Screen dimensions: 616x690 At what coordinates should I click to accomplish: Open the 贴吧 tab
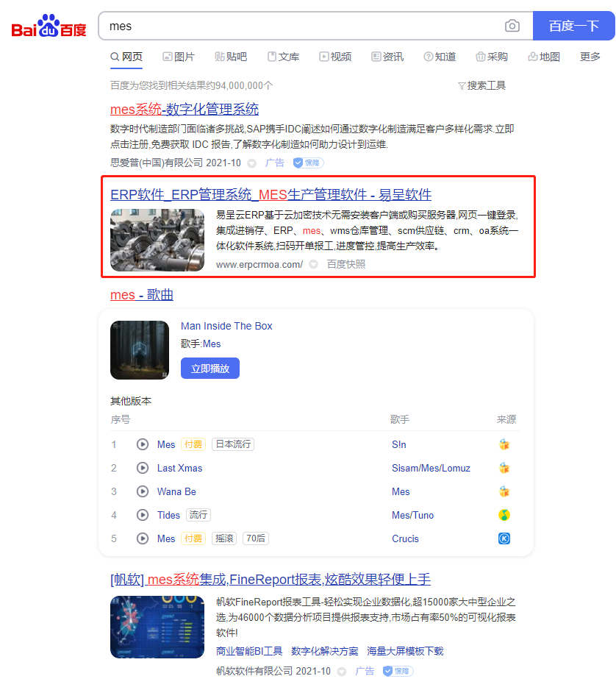coord(231,57)
